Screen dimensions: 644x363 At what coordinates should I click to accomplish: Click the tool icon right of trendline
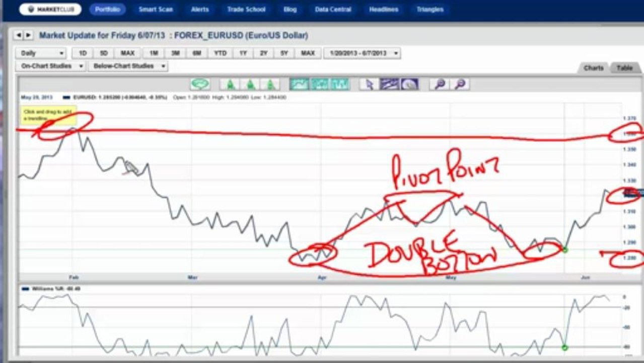pyautogui.click(x=409, y=84)
